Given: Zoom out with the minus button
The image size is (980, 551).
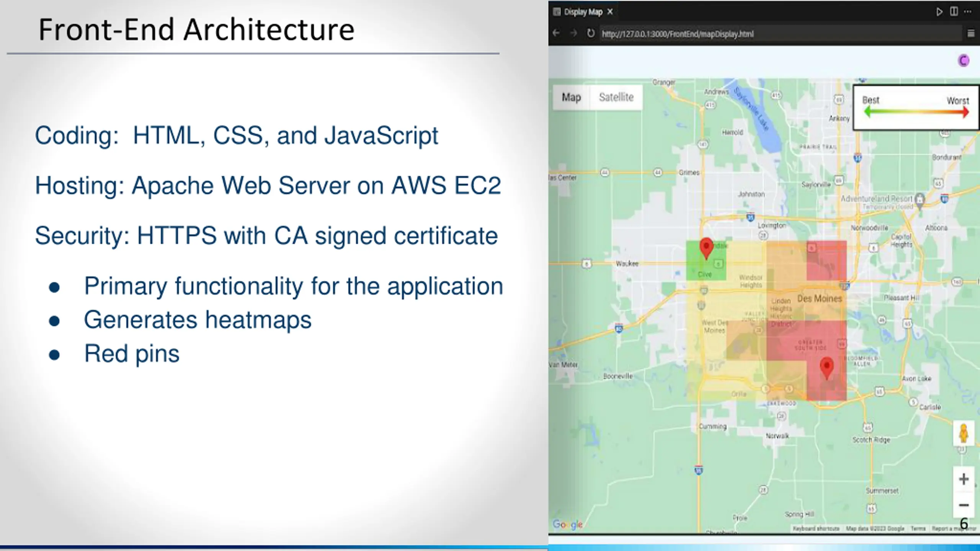Looking at the screenshot, I should pos(963,505).
